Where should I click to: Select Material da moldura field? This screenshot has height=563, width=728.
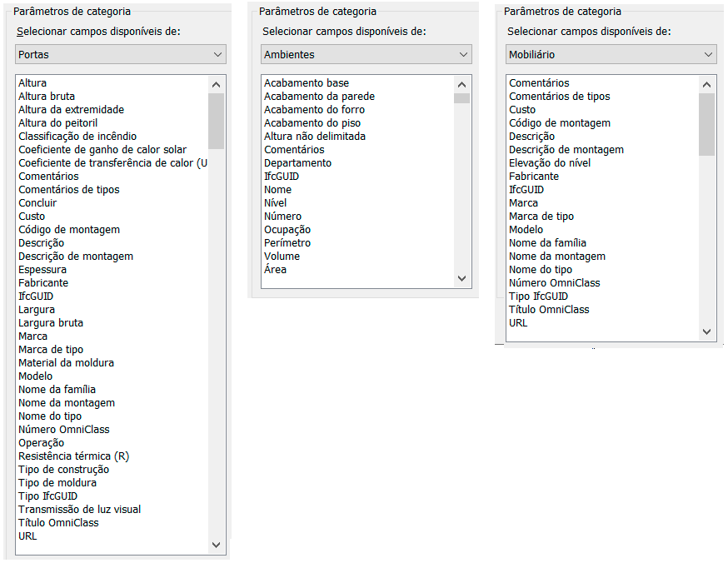pyautogui.click(x=67, y=363)
